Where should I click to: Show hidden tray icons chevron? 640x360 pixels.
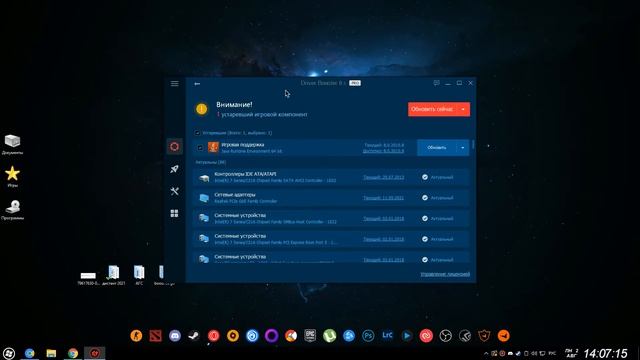pyautogui.click(x=486, y=353)
